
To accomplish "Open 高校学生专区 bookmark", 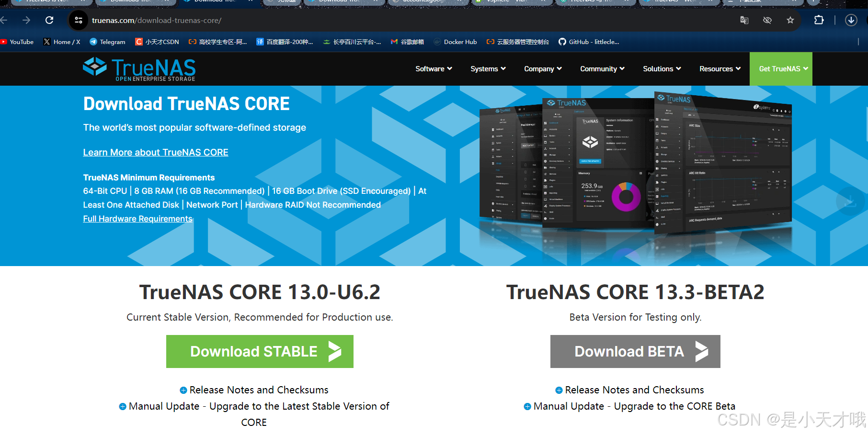I will pos(218,42).
